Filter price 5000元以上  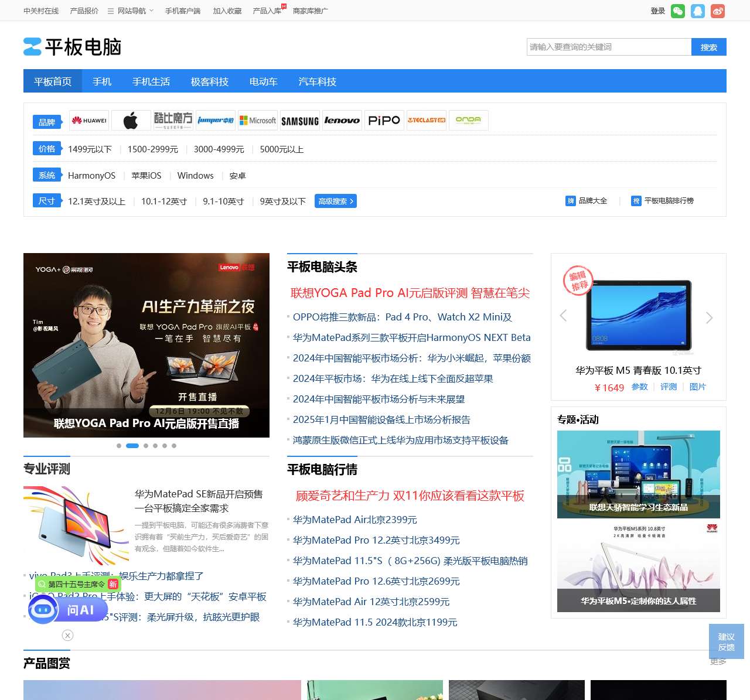pos(282,149)
